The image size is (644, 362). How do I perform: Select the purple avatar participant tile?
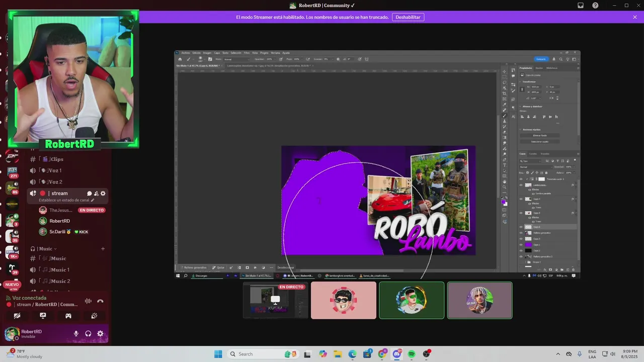point(479,301)
